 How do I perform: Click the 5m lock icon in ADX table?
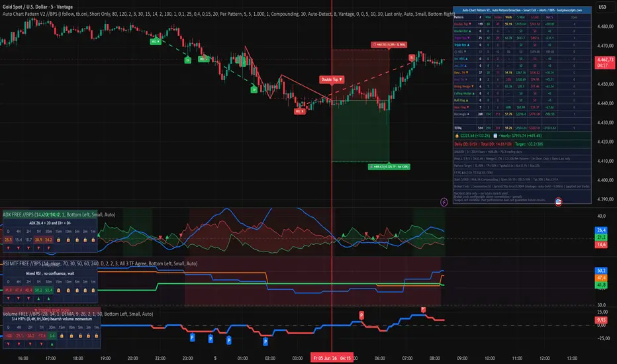[77, 240]
